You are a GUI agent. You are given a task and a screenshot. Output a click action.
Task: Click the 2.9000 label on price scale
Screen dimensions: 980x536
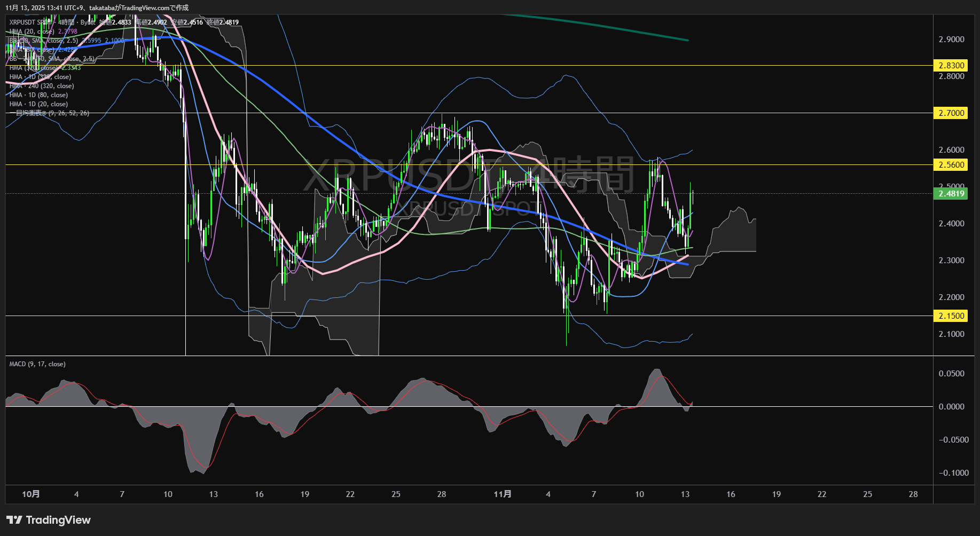tap(951, 40)
